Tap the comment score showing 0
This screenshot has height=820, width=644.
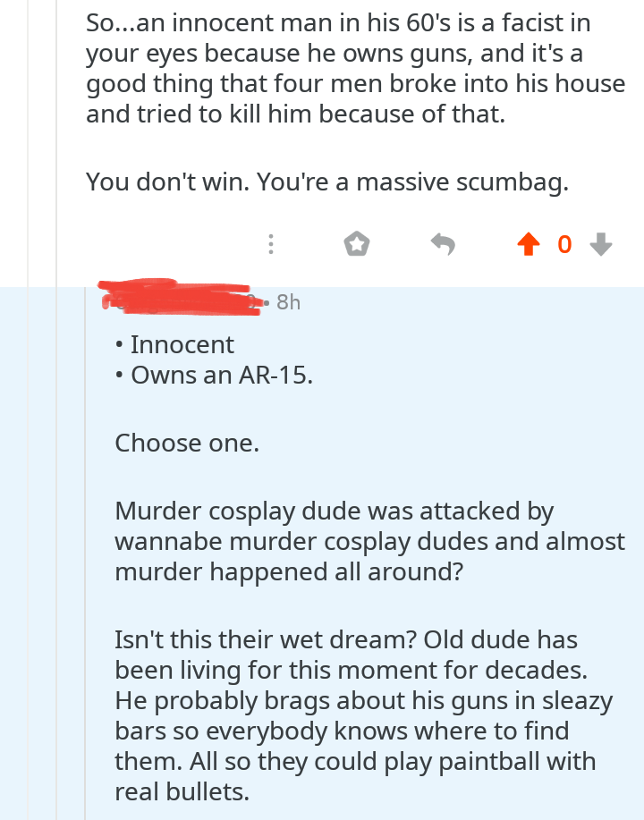563,244
